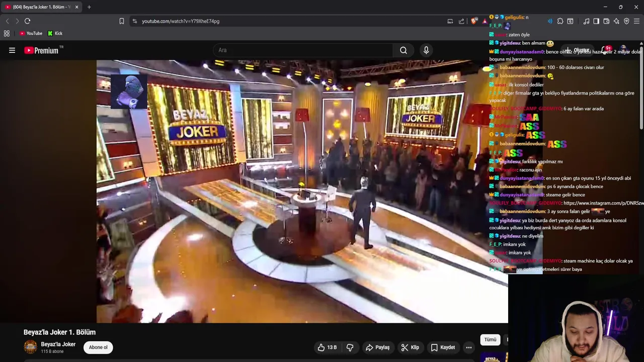This screenshot has width=644, height=362.
Task: Click the recommended video thumbnail below Tümü
Action: point(494,357)
